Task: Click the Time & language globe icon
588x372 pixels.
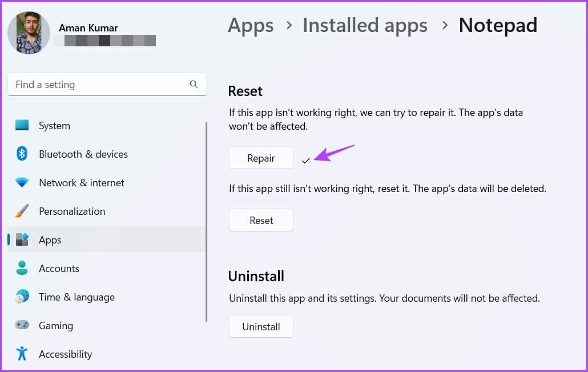Action: [x=22, y=297]
